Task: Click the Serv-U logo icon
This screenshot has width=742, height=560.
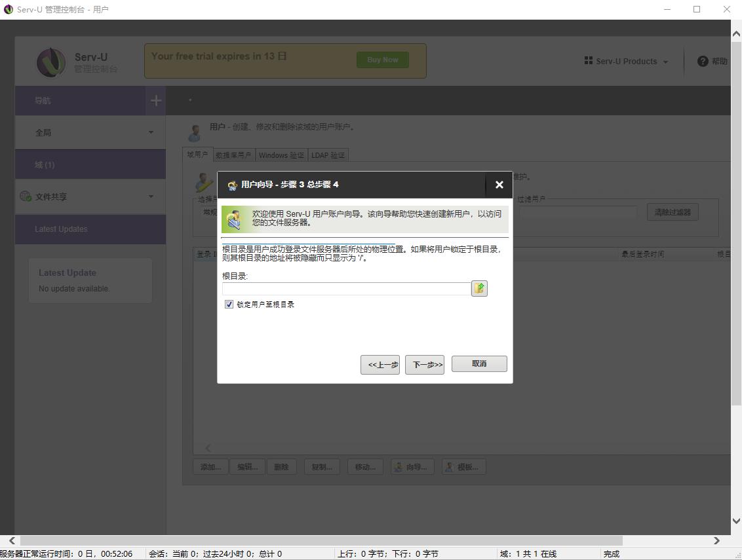Action: coord(51,62)
